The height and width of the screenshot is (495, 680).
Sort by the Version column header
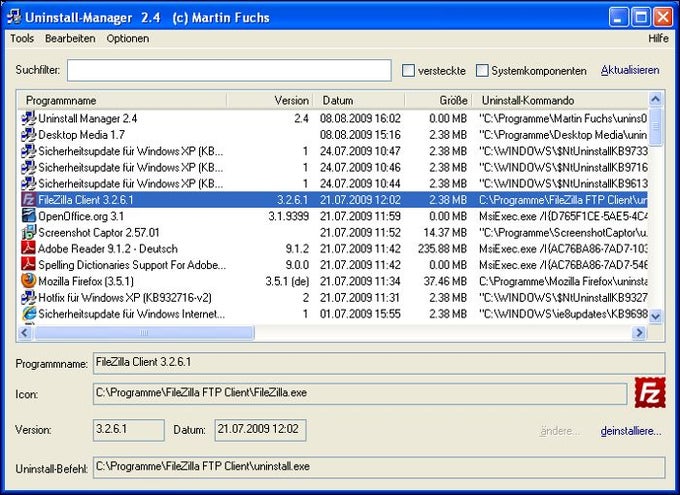pos(270,100)
